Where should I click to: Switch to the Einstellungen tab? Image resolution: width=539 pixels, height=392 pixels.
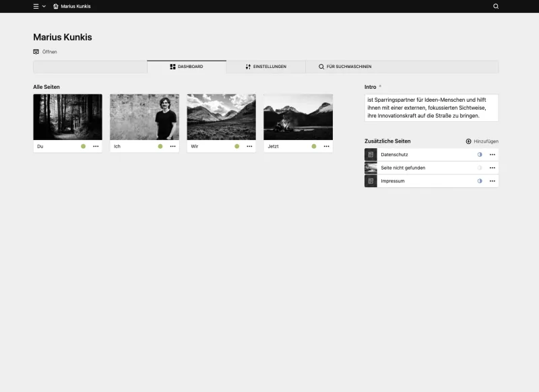click(x=265, y=66)
